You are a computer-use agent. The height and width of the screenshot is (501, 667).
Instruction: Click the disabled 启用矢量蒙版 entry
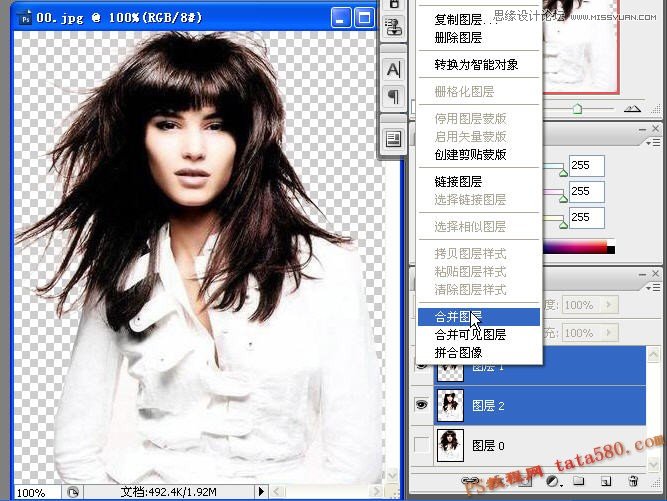click(470, 137)
